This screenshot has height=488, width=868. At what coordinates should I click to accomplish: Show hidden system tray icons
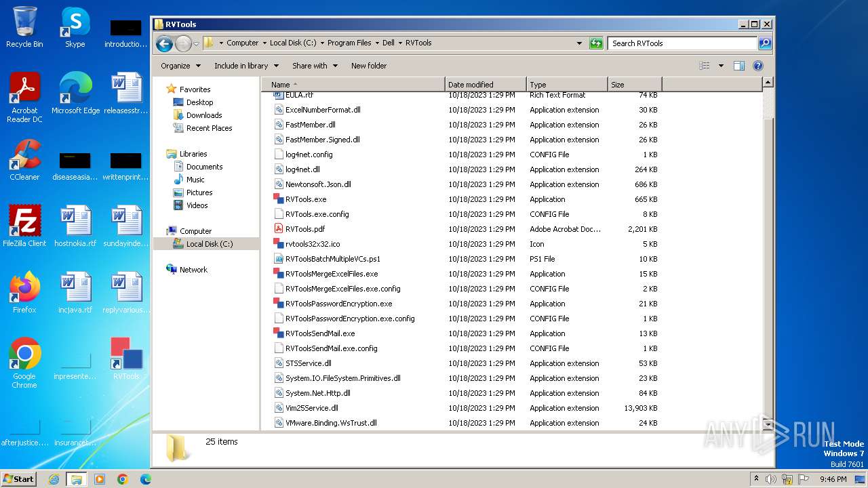pyautogui.click(x=756, y=479)
